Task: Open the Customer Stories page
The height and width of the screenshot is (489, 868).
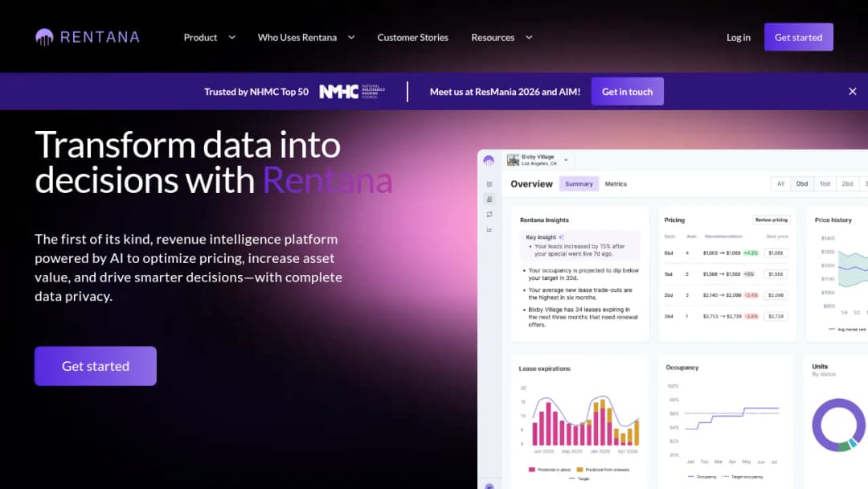Action: (x=413, y=38)
